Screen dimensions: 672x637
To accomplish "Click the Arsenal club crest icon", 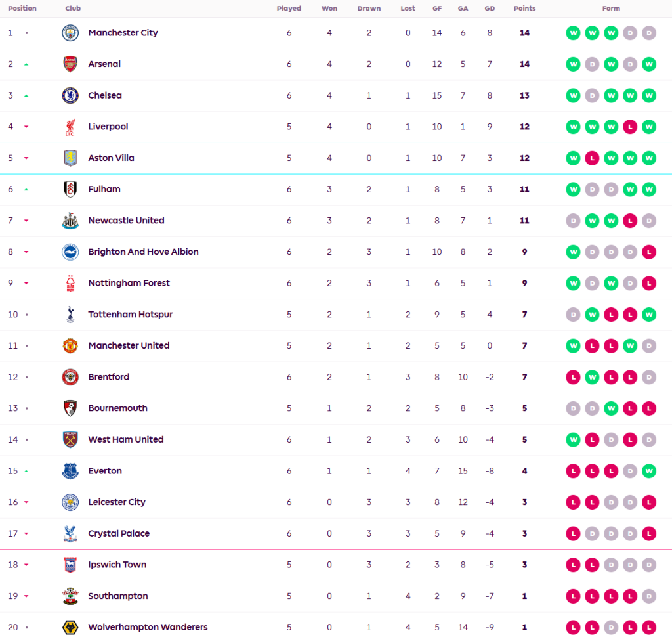I will (x=70, y=64).
